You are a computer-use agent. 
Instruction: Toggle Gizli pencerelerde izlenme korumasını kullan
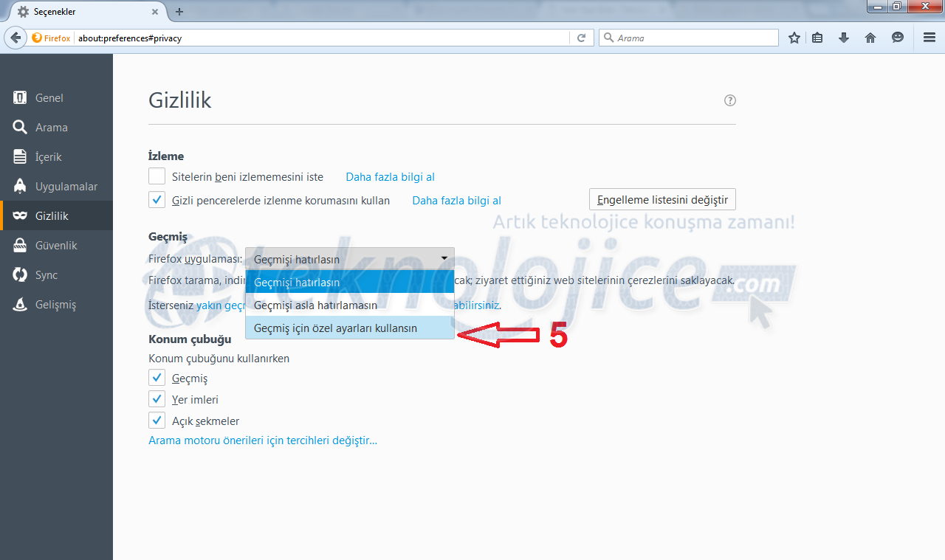tap(157, 199)
